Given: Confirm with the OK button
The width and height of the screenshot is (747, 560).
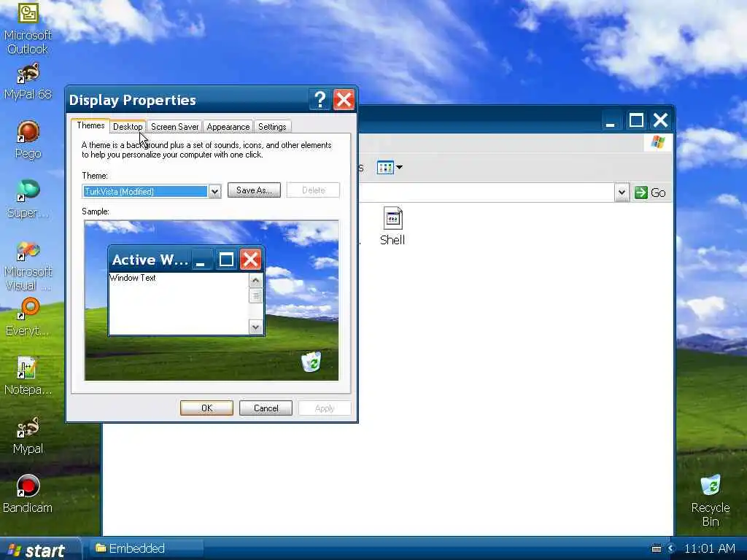Looking at the screenshot, I should (206, 408).
